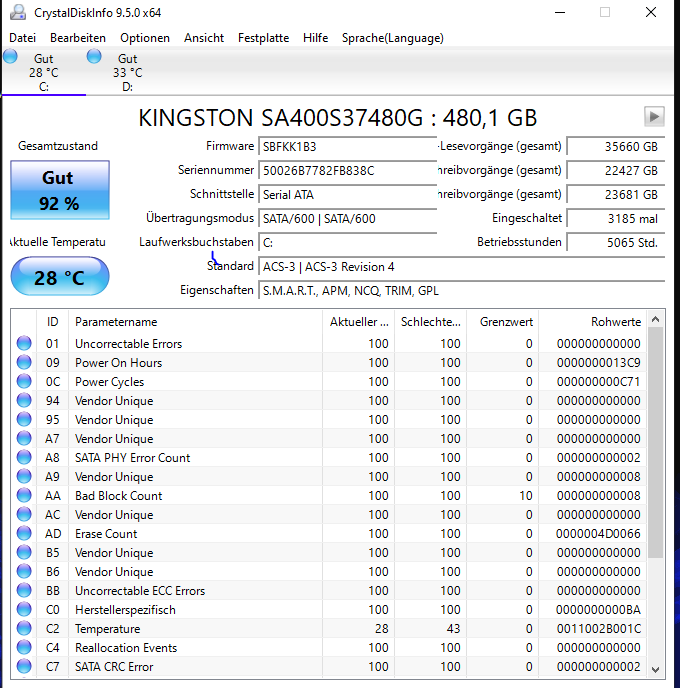Click the next disk arrow button
Screen dimensions: 680x688
tap(654, 117)
